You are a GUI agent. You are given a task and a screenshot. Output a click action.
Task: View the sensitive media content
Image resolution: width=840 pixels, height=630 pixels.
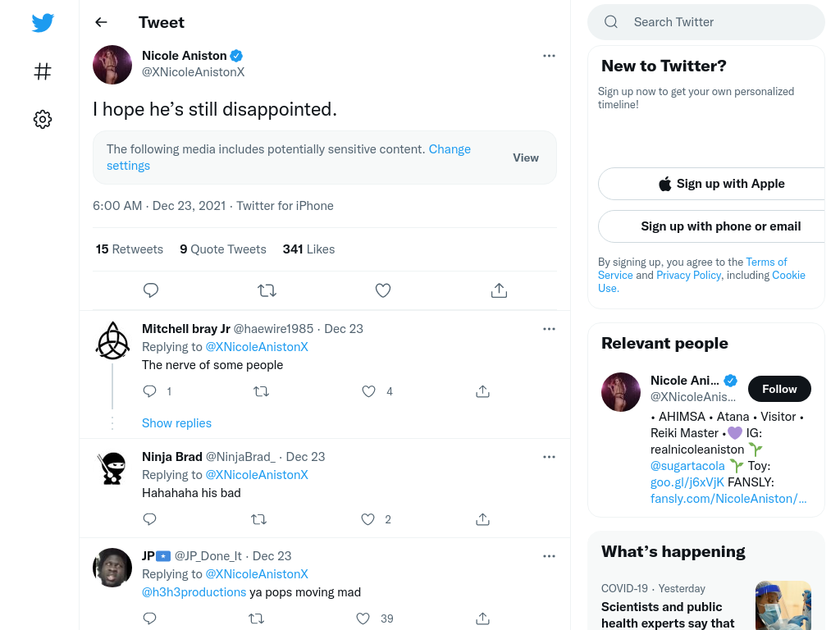pyautogui.click(x=526, y=157)
